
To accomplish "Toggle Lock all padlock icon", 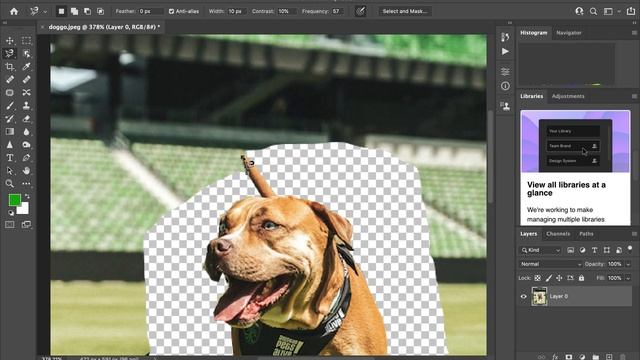I will tap(582, 278).
